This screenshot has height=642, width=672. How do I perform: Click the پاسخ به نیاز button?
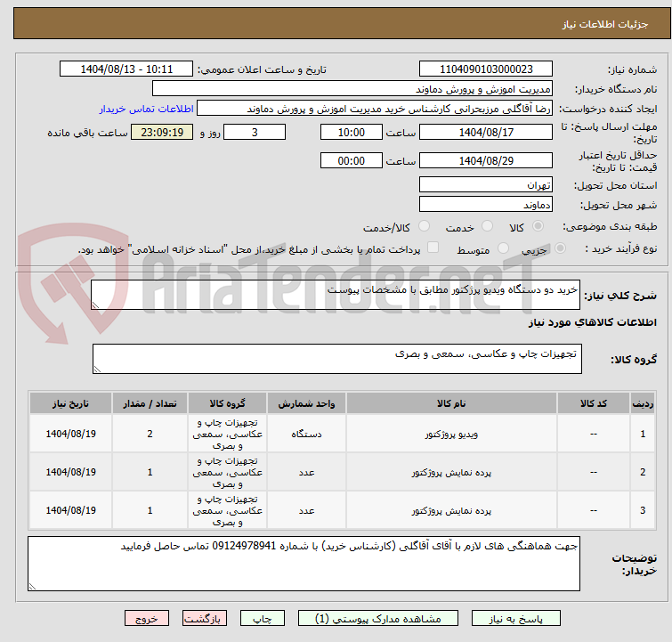(515, 619)
